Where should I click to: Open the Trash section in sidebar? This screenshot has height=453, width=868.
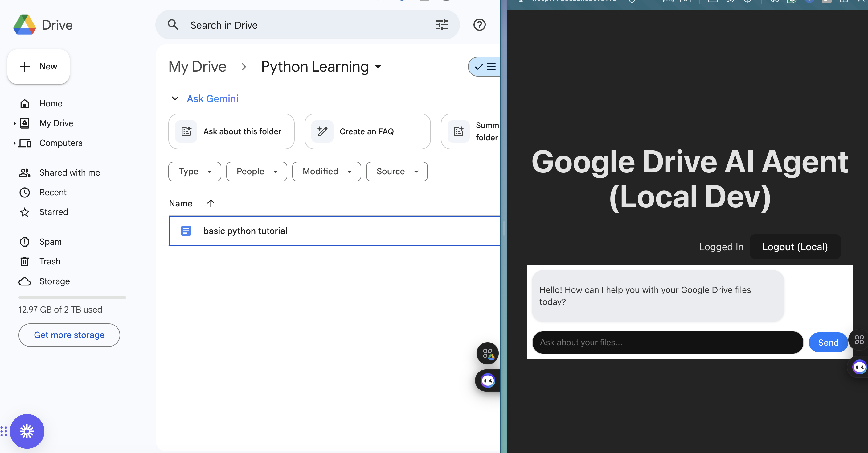50,261
